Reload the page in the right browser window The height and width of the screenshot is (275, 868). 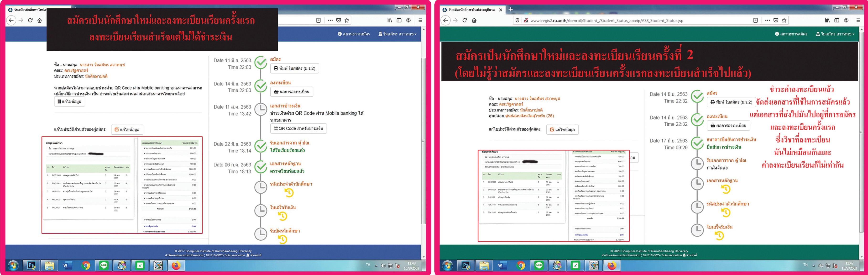(x=465, y=21)
